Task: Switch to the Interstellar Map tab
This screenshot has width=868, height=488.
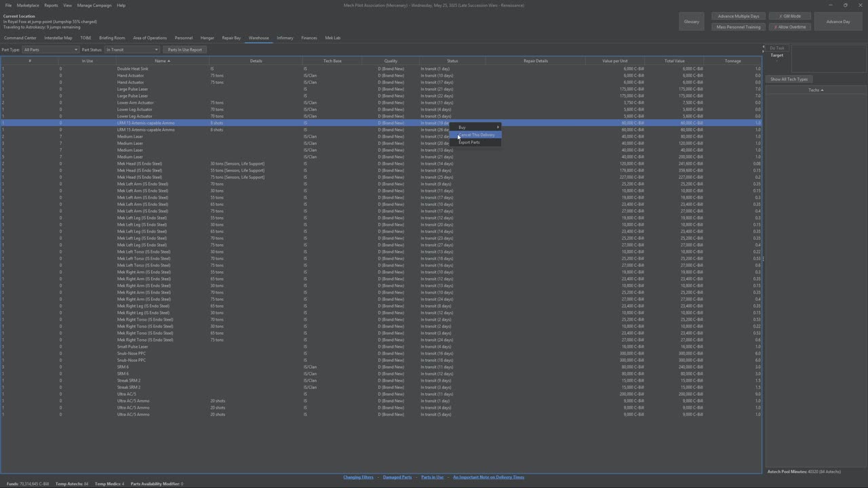Action: [x=58, y=38]
